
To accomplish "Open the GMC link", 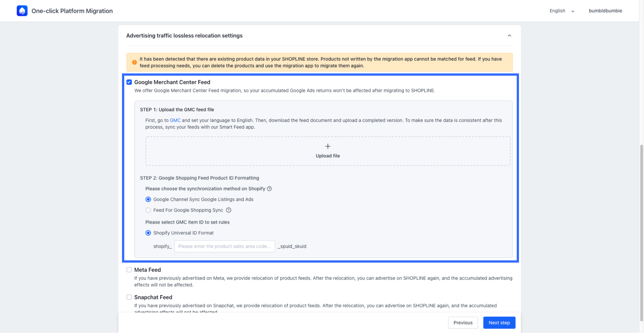I will 175,120.
